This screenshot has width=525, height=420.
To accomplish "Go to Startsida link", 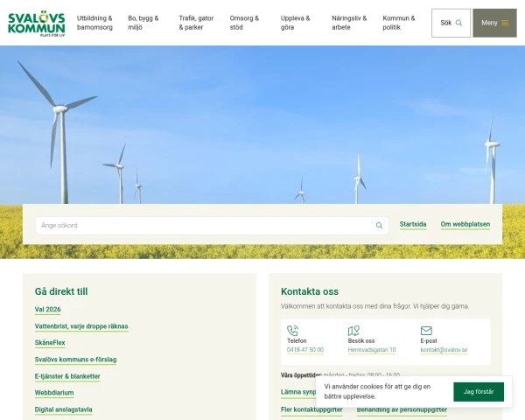I will click(x=413, y=224).
